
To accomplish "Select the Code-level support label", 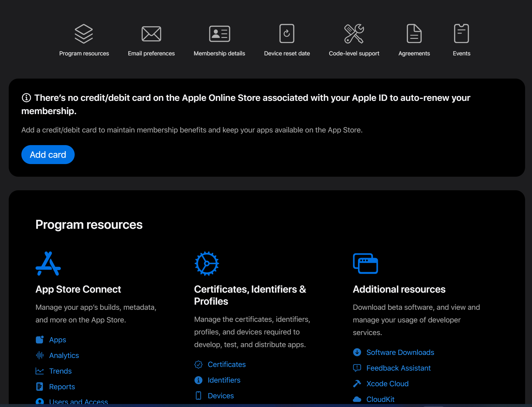I will 354,53.
